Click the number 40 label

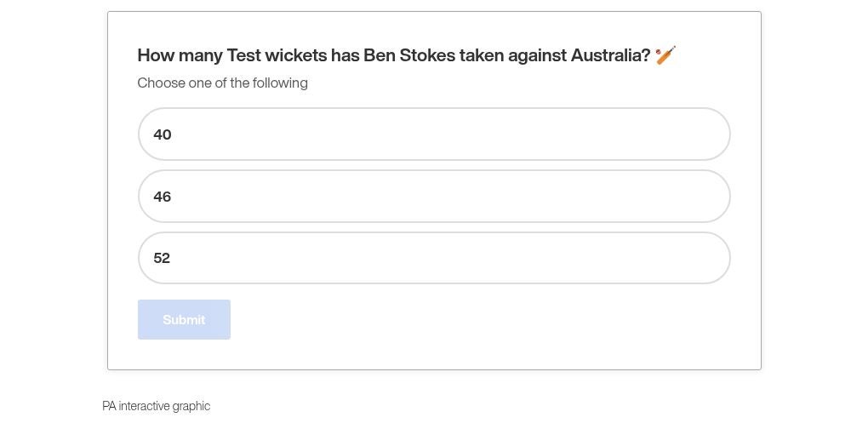pyautogui.click(x=163, y=134)
